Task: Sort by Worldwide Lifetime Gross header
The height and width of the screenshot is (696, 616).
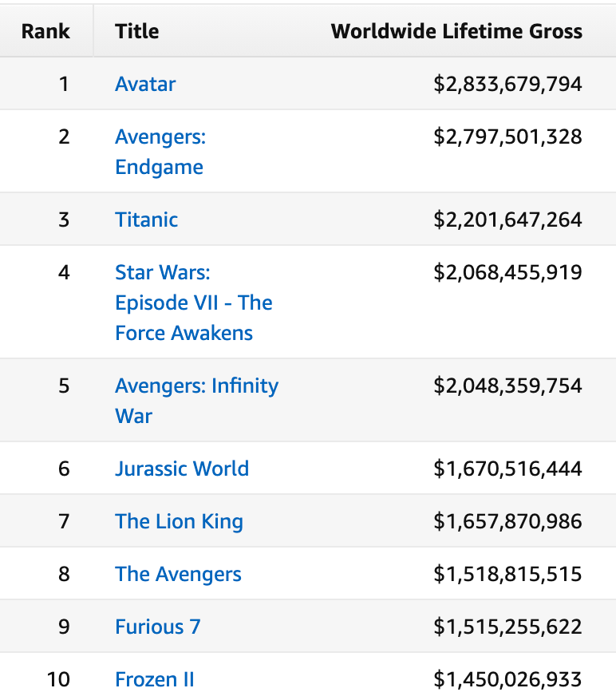Action: 456,31
